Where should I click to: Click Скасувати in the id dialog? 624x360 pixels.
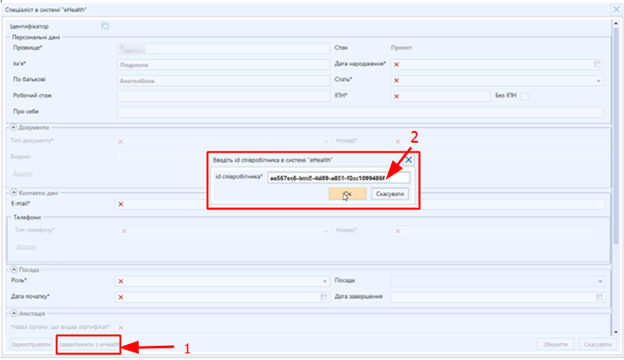click(x=390, y=194)
